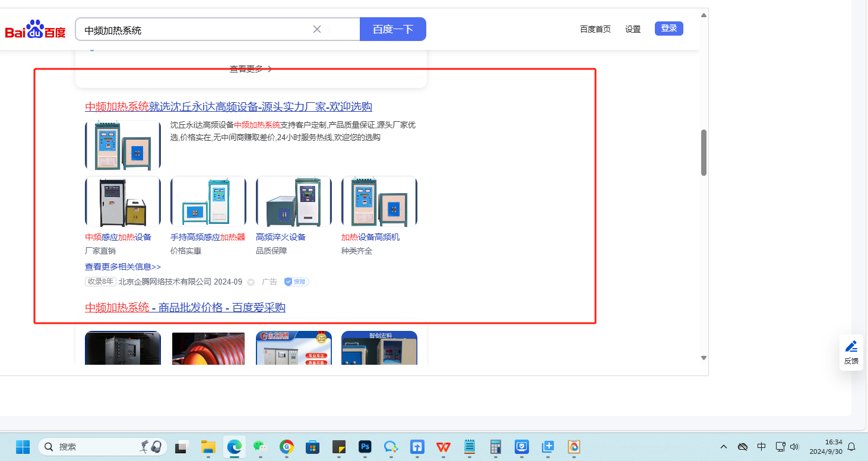This screenshot has width=868, height=461.
Task: Click the thumbnail above 高频淬火设备
Action: click(x=294, y=201)
